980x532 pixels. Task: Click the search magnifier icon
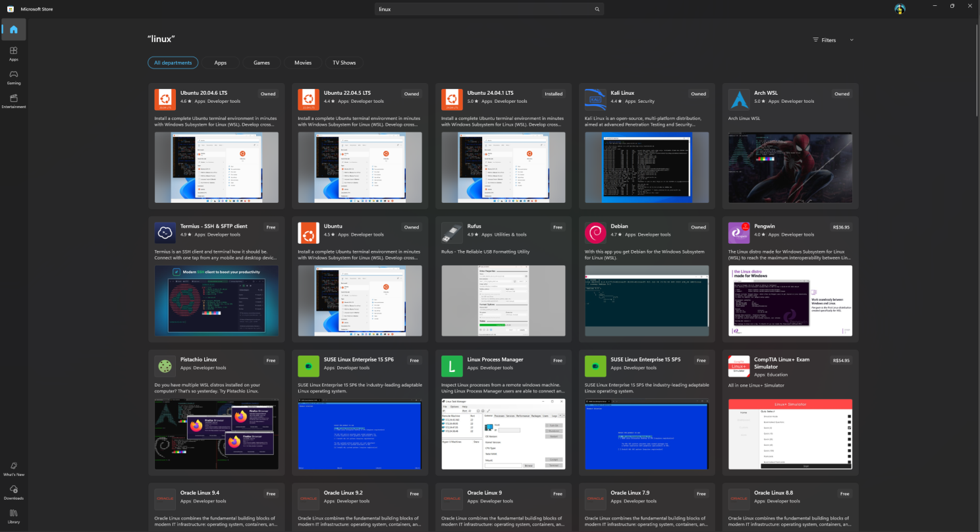coord(597,9)
